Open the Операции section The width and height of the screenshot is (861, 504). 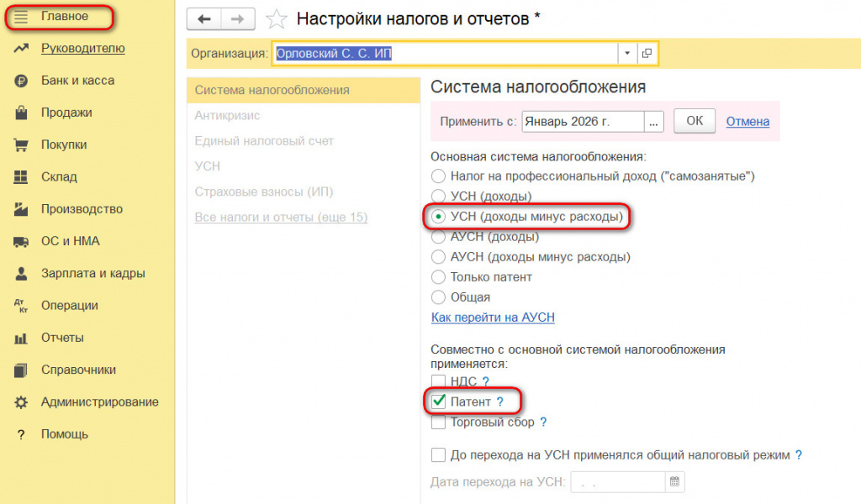tap(70, 306)
